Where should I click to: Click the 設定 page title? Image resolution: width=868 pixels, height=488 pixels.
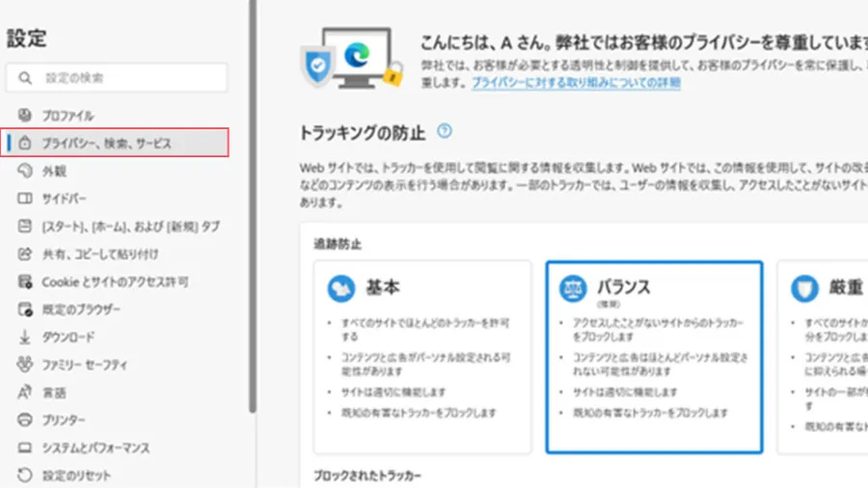pyautogui.click(x=27, y=39)
